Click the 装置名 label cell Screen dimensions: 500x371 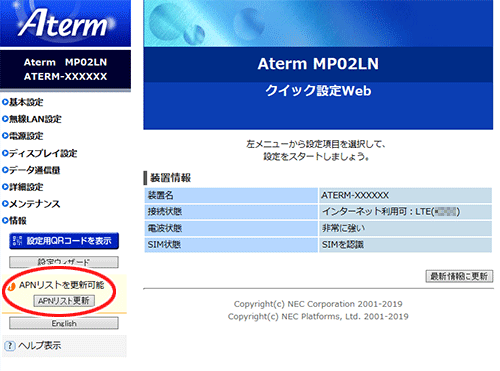(x=231, y=195)
